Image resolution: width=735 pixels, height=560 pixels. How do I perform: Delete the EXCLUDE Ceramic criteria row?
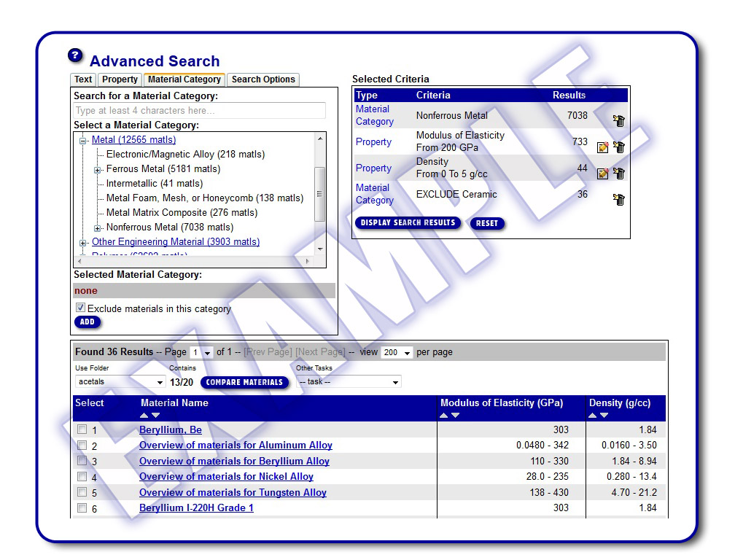[x=619, y=200]
